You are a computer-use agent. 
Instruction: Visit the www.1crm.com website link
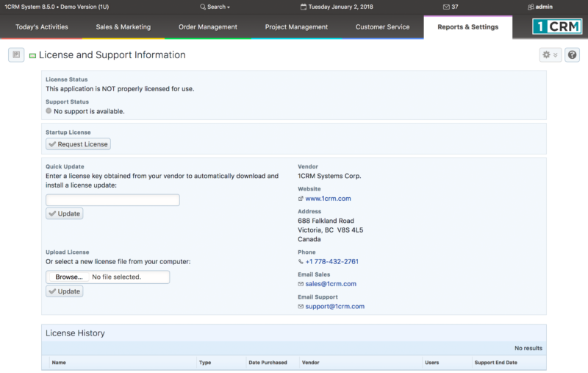click(328, 199)
